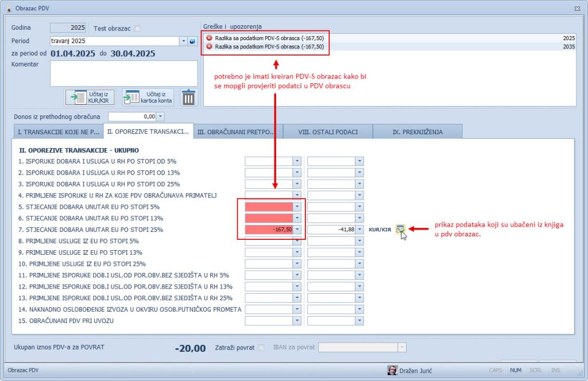Open dropdown for row 7 value -167,50

pyautogui.click(x=297, y=230)
